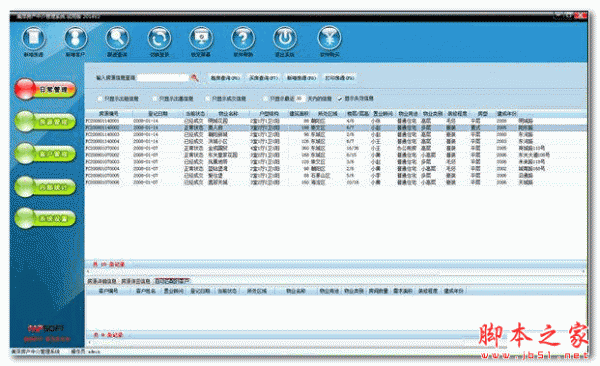
Task: Open the fourth green sidebar button (statistics)
Action: (x=45, y=187)
